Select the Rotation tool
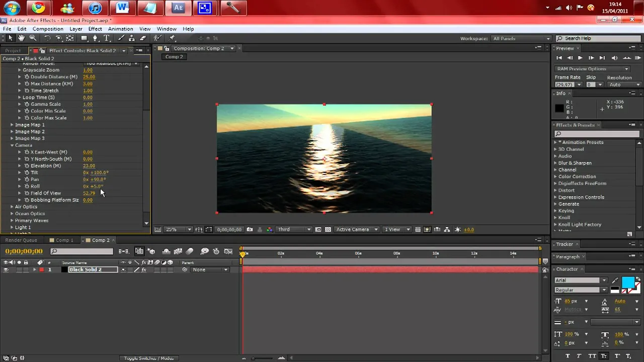The width and height of the screenshot is (644, 362). (x=47, y=38)
